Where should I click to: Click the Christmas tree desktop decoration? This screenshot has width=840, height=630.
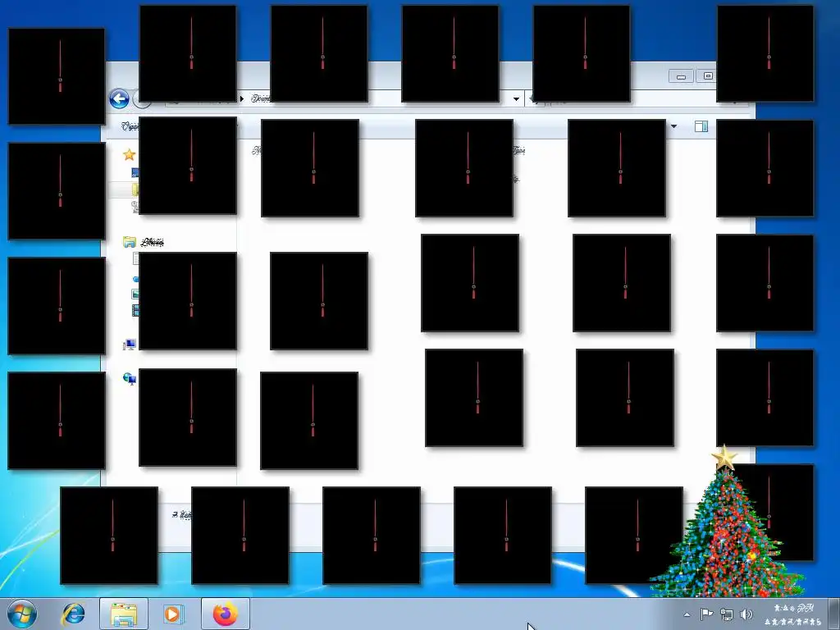coord(727,522)
